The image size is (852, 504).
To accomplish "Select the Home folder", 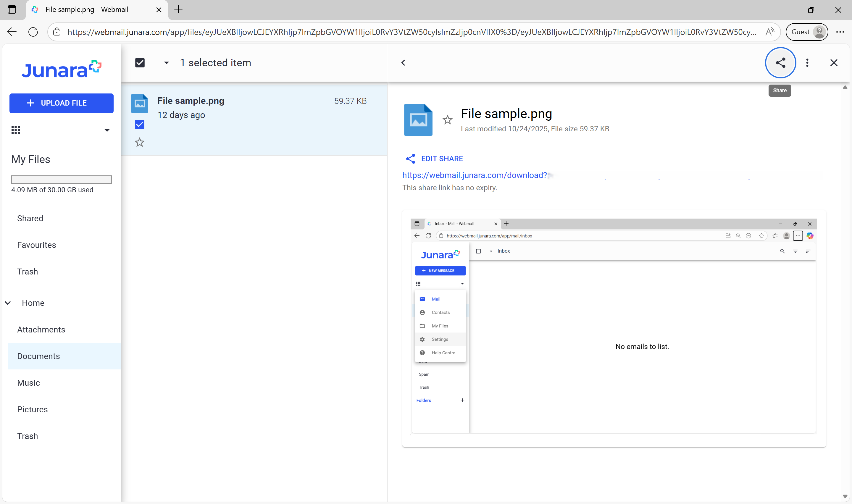I will [33, 303].
